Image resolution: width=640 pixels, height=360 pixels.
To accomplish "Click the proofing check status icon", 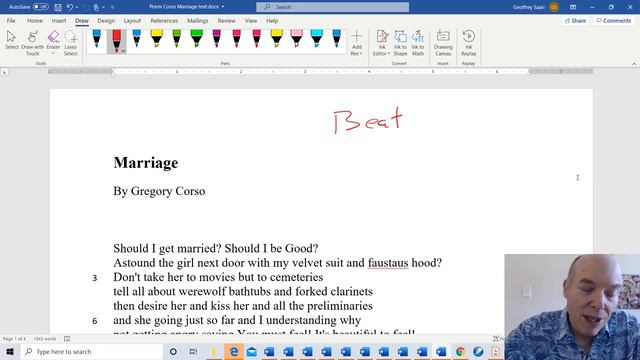I will (67, 339).
